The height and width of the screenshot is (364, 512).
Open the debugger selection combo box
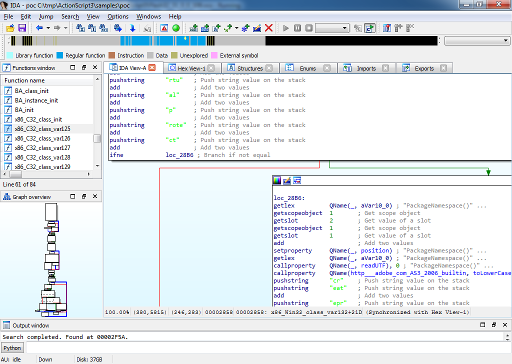[332, 28]
